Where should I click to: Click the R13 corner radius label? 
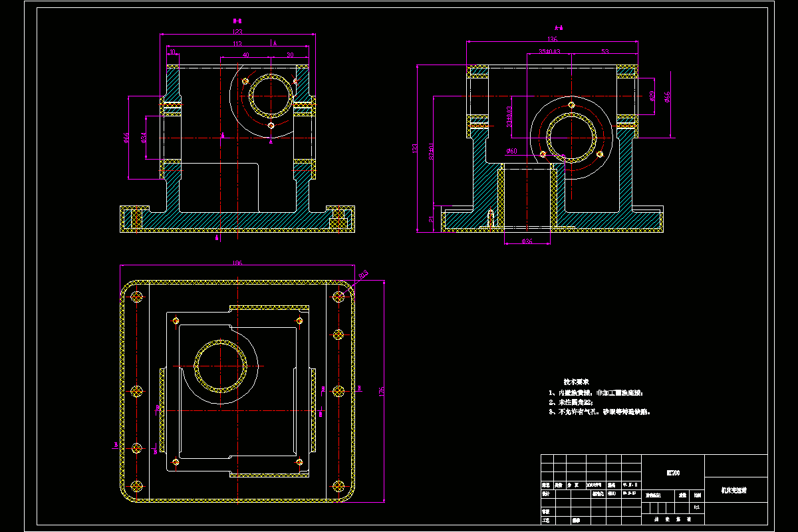point(364,274)
